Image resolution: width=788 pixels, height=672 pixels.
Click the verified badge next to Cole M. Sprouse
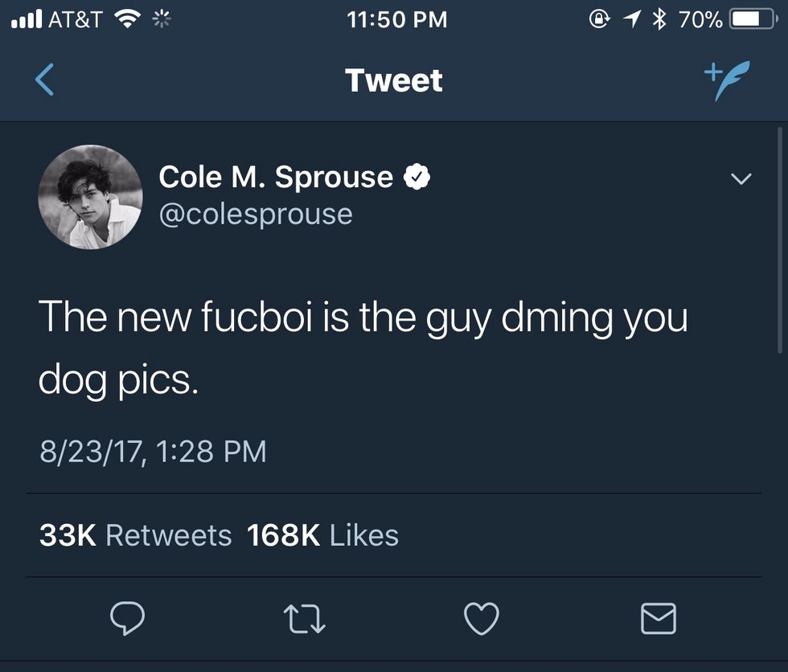pyautogui.click(x=417, y=177)
